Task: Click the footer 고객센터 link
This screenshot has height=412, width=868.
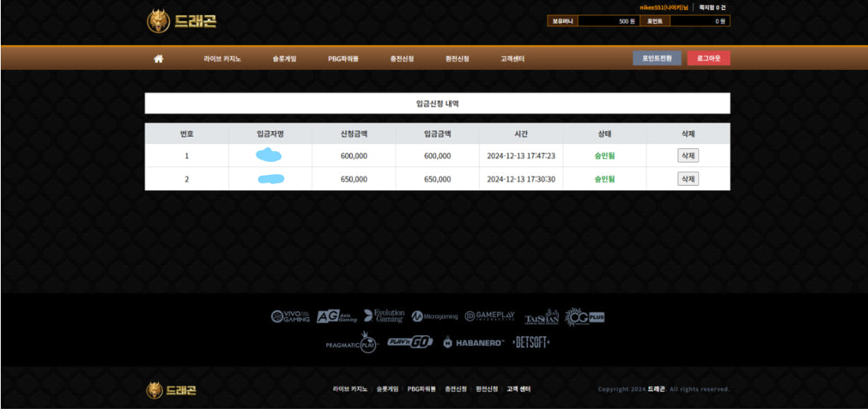Action: 518,390
